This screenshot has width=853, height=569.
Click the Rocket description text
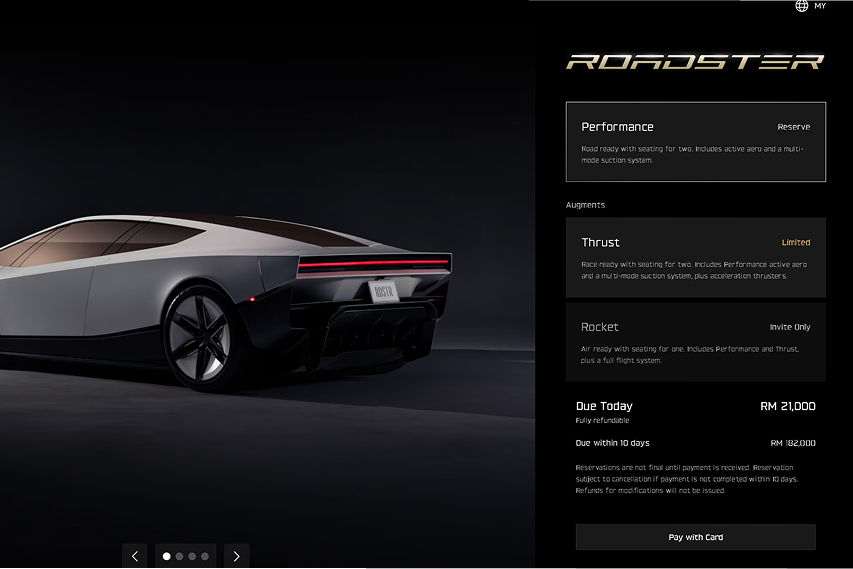coord(690,355)
